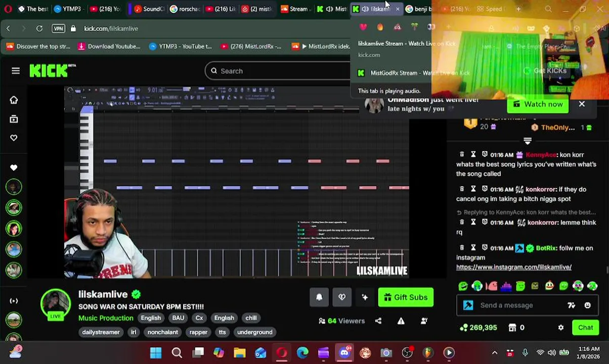Image resolution: width=609 pixels, height=364 pixels.
Task: Toggle the VPN badge in the address bar
Action: click(x=58, y=29)
